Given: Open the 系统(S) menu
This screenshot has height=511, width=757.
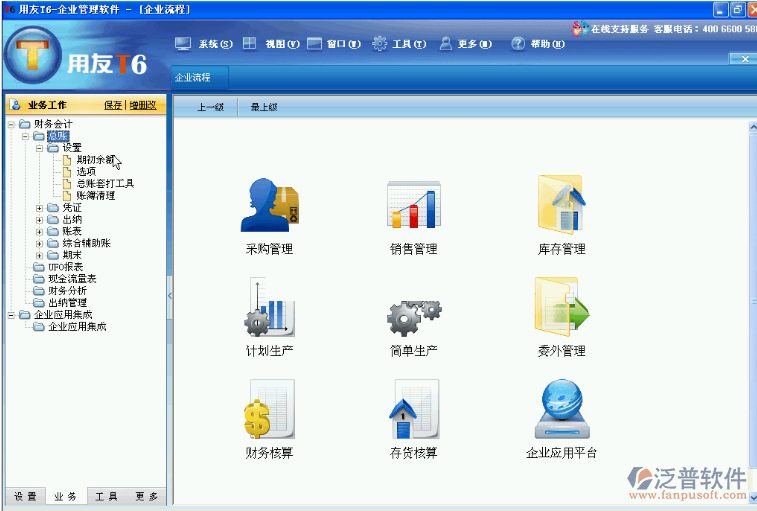Looking at the screenshot, I should (x=204, y=44).
